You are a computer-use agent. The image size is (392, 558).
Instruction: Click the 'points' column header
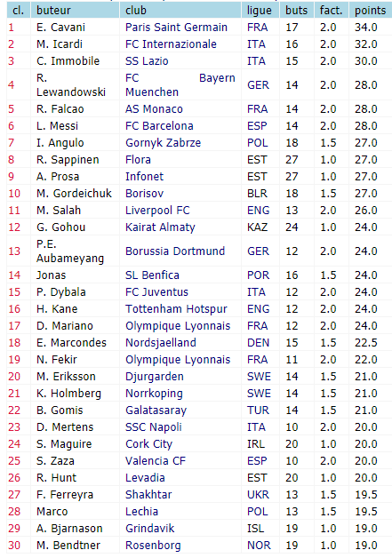coord(370,11)
